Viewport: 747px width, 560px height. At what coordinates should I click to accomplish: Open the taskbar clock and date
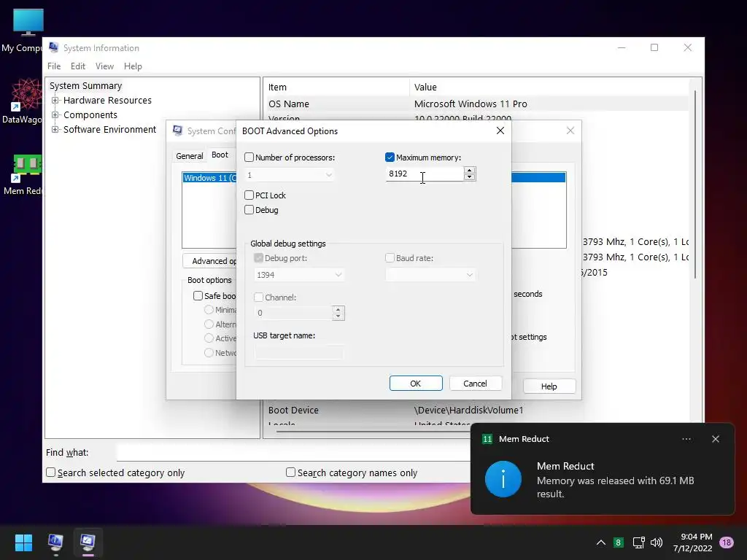693,542
